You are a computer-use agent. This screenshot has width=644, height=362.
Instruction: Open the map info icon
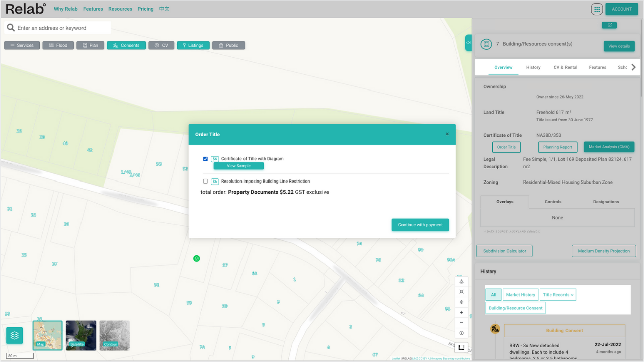tap(461, 333)
